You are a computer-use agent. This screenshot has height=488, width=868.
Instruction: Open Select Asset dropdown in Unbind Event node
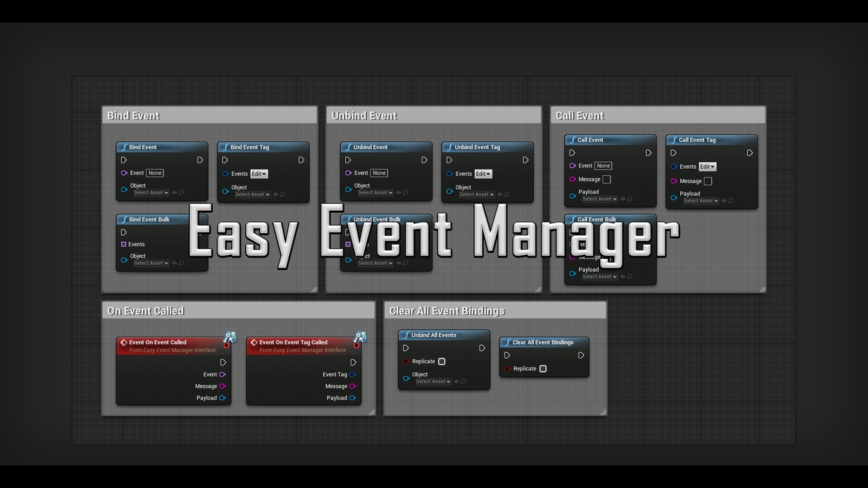coord(375,192)
